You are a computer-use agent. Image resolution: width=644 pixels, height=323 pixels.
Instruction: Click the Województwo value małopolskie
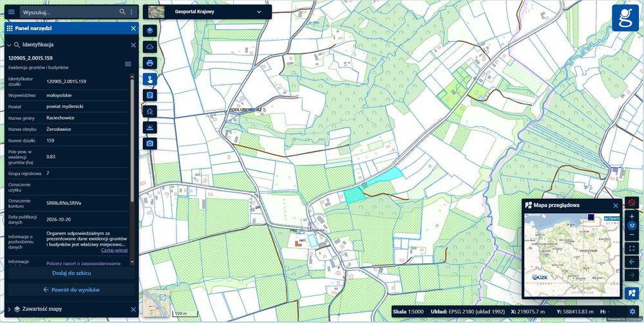point(59,95)
